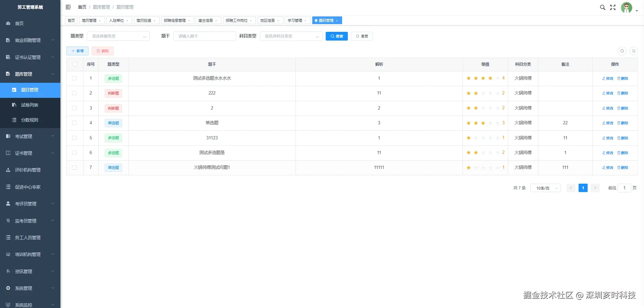The image size is (644, 308).
Task: Check the checkbox for row number 3
Action: pyautogui.click(x=74, y=108)
